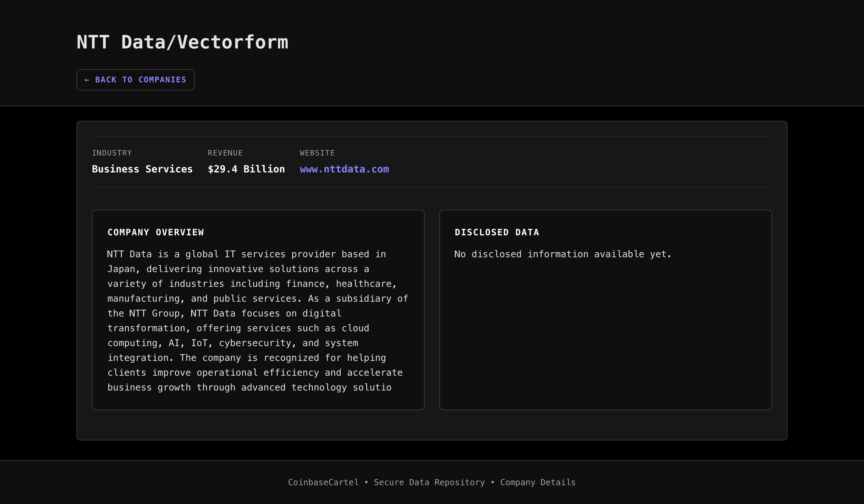Screen dimensions: 864x504
Task: Click the company overview paragraph about NTT Data
Action: pos(258,321)
